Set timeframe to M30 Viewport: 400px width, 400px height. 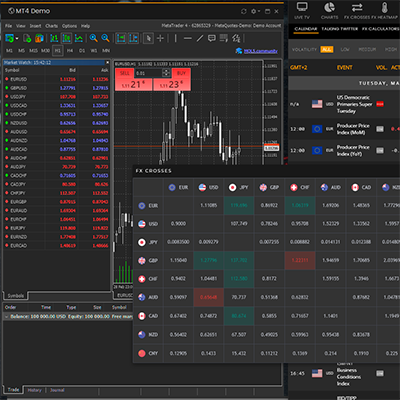point(45,51)
